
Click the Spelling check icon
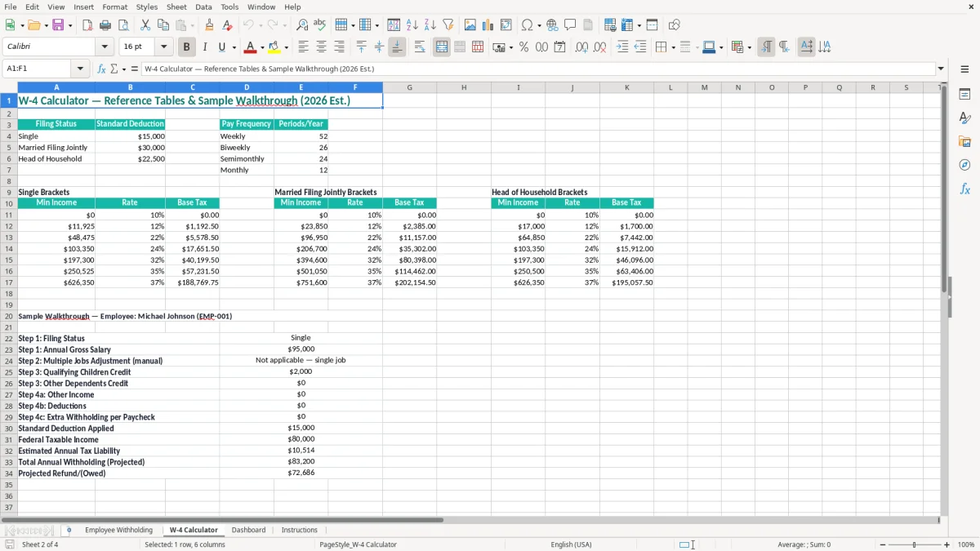point(320,25)
